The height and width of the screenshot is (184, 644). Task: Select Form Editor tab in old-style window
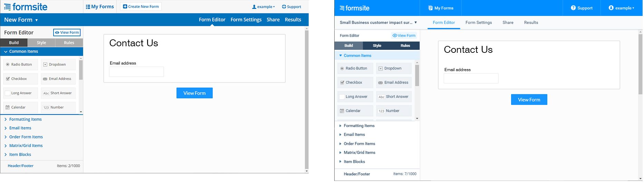pyautogui.click(x=212, y=20)
